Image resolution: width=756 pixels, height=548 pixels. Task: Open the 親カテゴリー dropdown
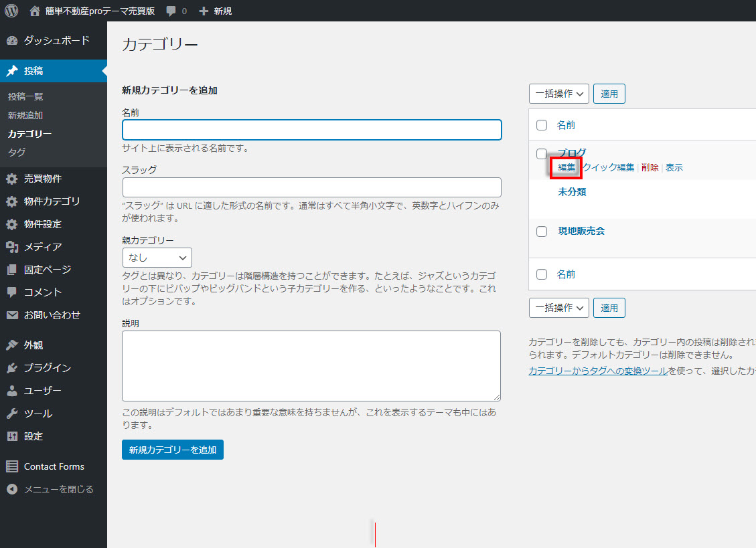point(157,258)
